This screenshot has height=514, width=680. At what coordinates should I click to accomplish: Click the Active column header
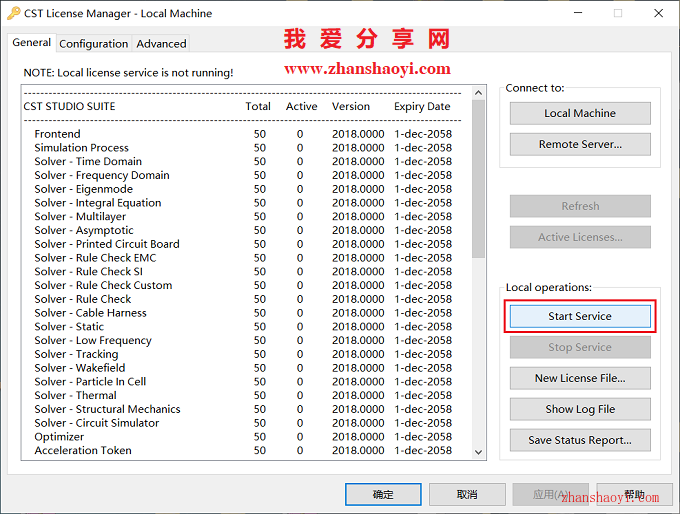click(301, 107)
